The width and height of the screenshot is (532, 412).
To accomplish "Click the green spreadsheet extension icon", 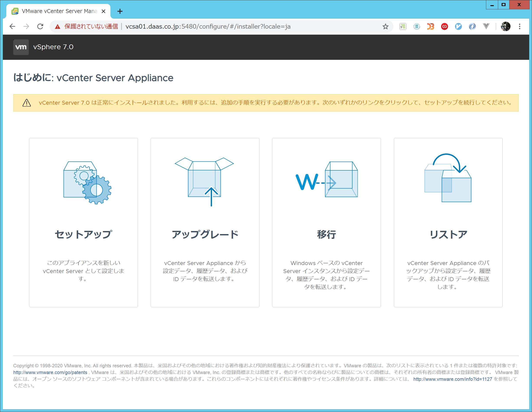I will 403,26.
